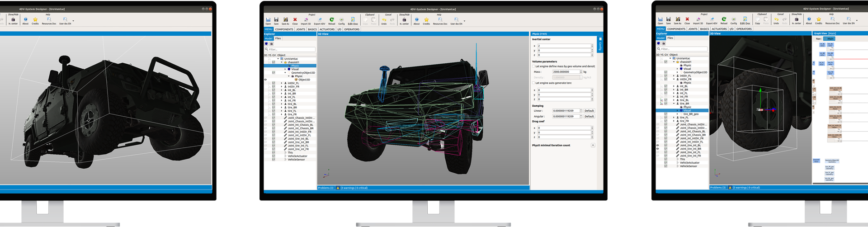The width and height of the screenshot is (868, 227).
Task: Check 'Let engine auto generate tensor' checkbox
Action: click(x=533, y=83)
